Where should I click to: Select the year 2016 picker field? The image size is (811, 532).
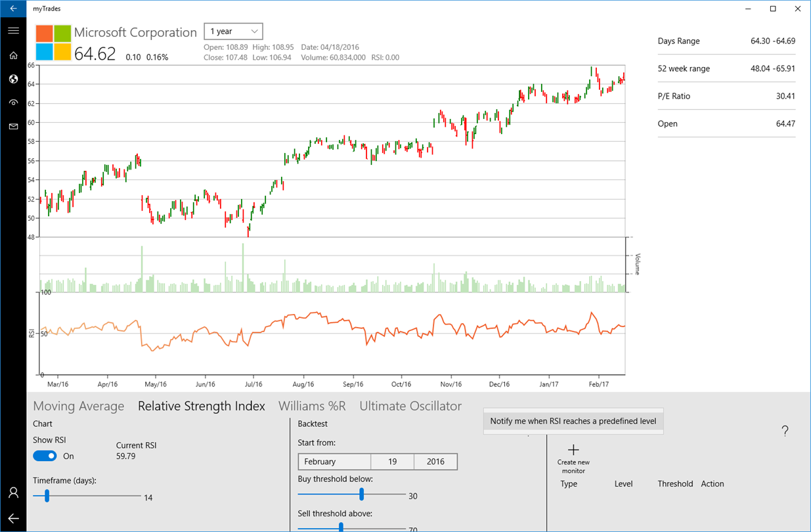[x=435, y=462]
